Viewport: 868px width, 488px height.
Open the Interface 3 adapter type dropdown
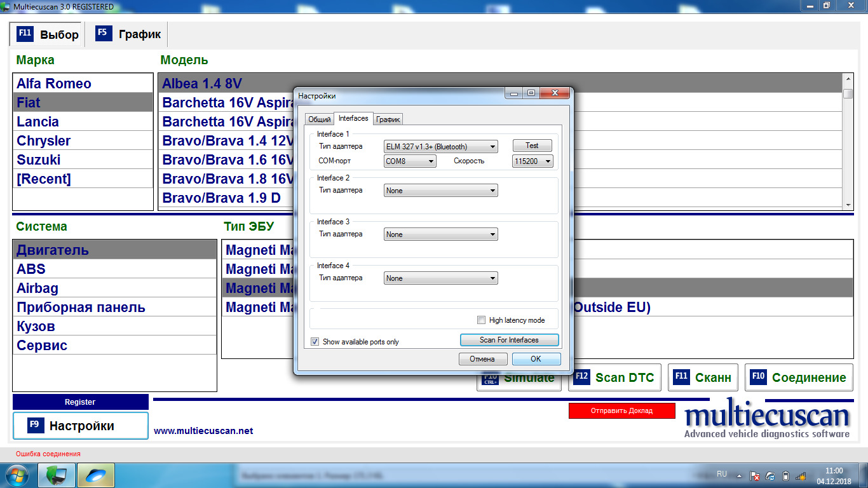click(x=440, y=234)
